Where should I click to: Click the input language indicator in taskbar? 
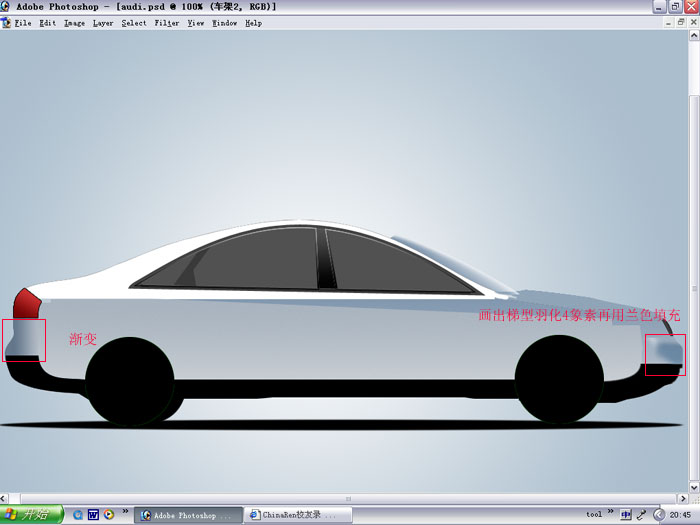tap(626, 515)
